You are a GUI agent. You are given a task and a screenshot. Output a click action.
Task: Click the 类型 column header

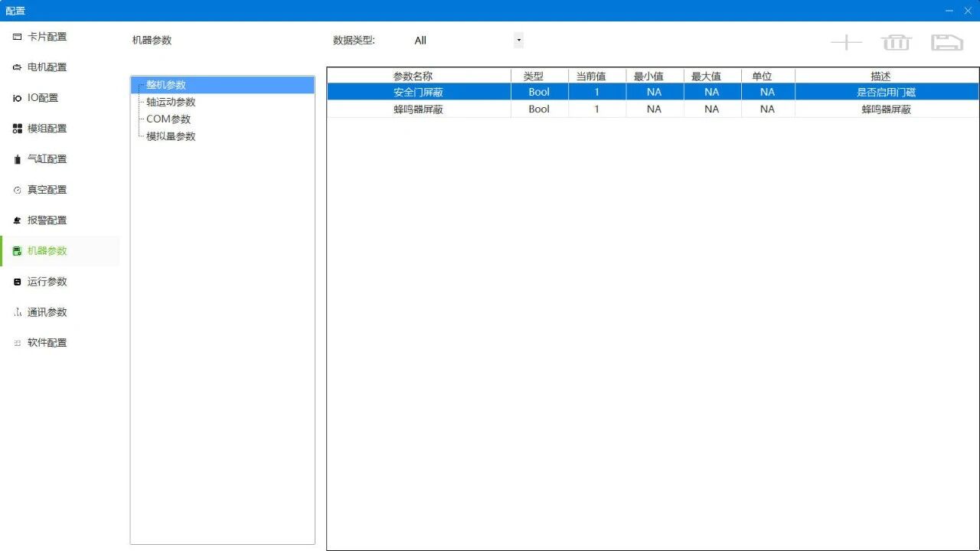coord(540,76)
